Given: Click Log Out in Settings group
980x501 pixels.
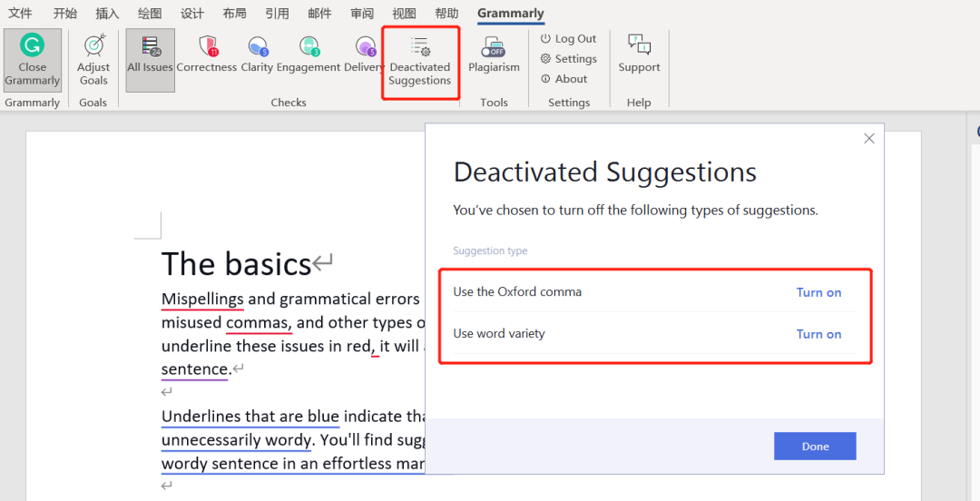Looking at the screenshot, I should point(569,39).
